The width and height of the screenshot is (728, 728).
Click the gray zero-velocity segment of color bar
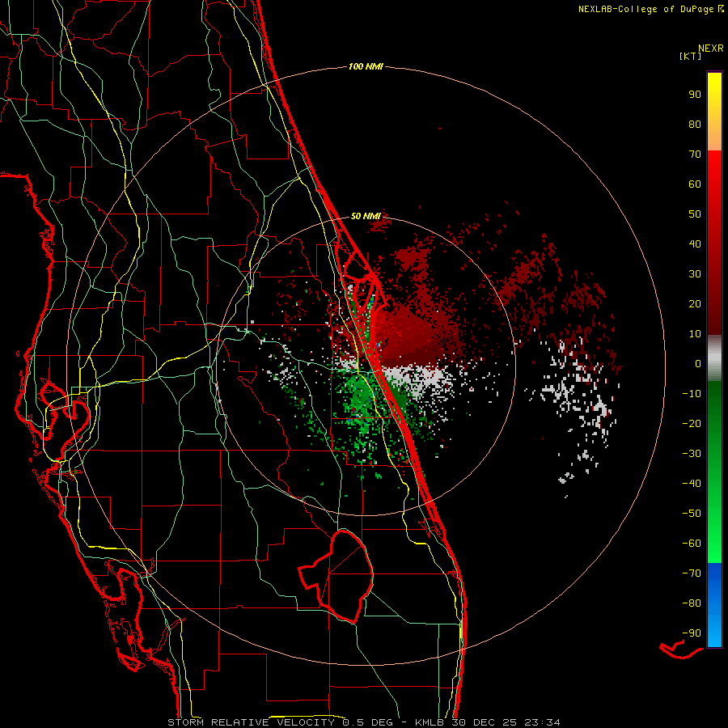[714, 358]
